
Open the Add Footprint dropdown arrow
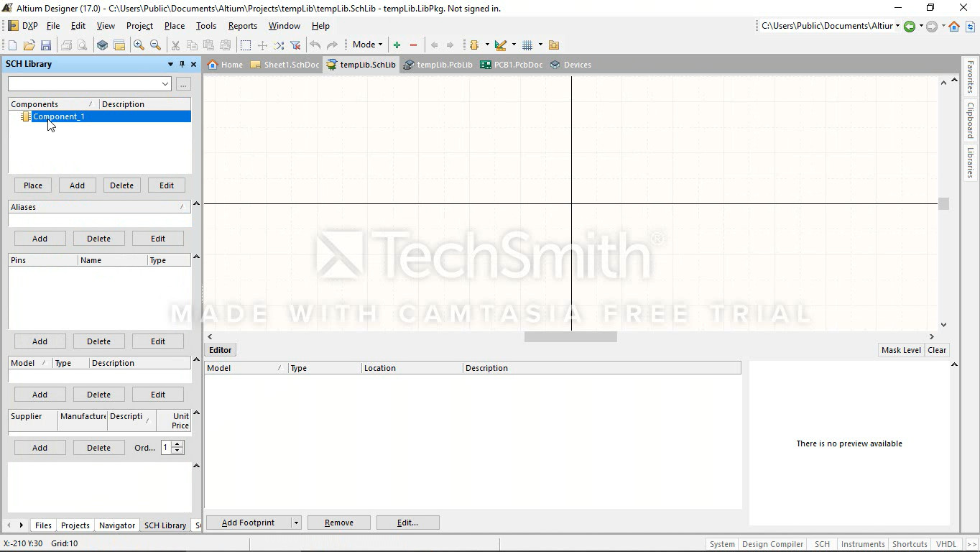[x=296, y=523]
